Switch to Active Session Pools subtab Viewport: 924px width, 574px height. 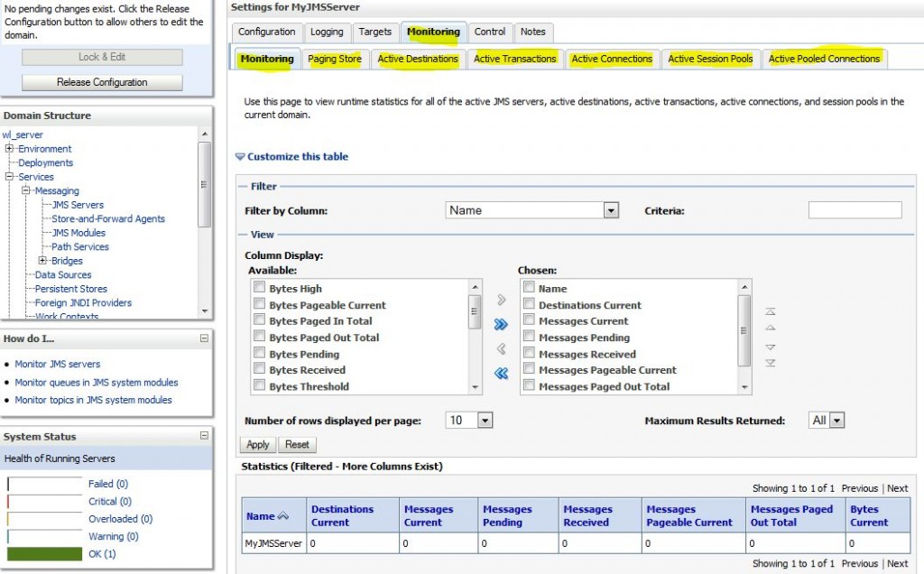[x=711, y=59]
